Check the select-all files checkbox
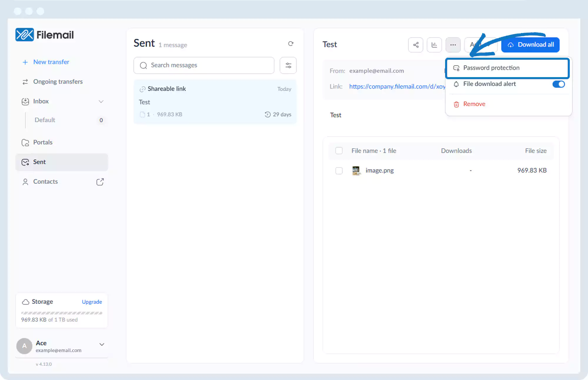Screen dimensions: 588x380 pyautogui.click(x=339, y=151)
